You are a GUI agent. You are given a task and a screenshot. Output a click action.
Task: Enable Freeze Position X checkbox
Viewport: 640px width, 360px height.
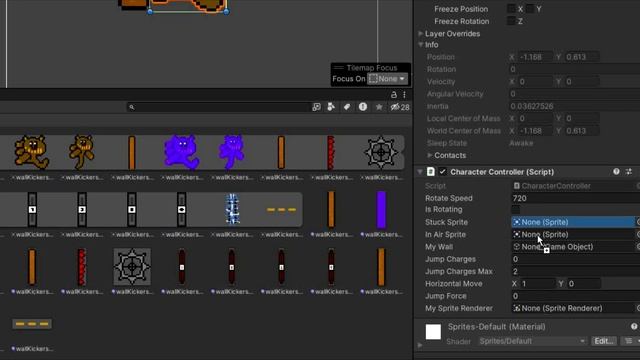click(x=511, y=9)
